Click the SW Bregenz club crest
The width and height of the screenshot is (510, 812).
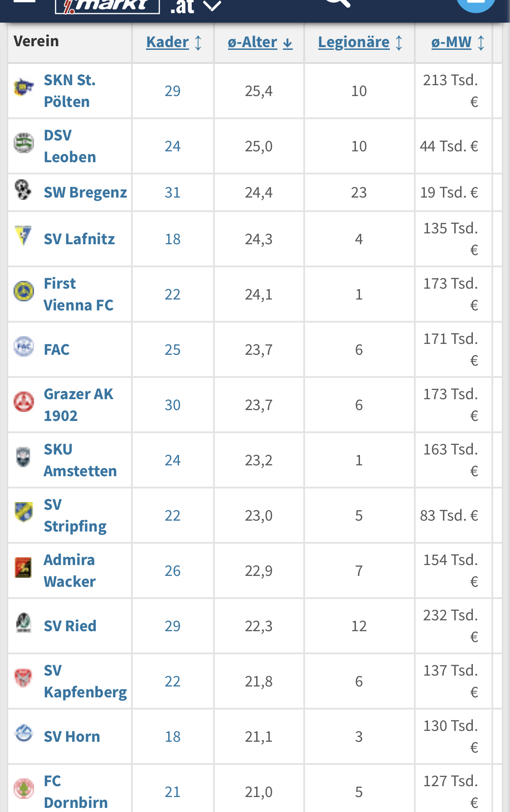23,189
